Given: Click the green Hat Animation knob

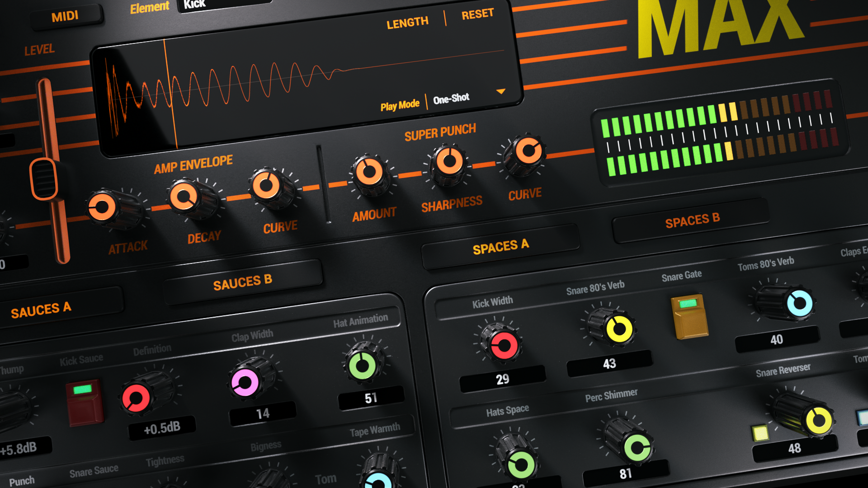Looking at the screenshot, I should click(x=363, y=365).
